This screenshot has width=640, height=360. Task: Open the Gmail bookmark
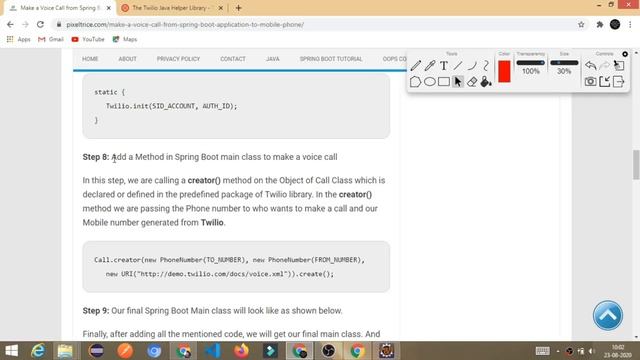pyautogui.click(x=51, y=39)
